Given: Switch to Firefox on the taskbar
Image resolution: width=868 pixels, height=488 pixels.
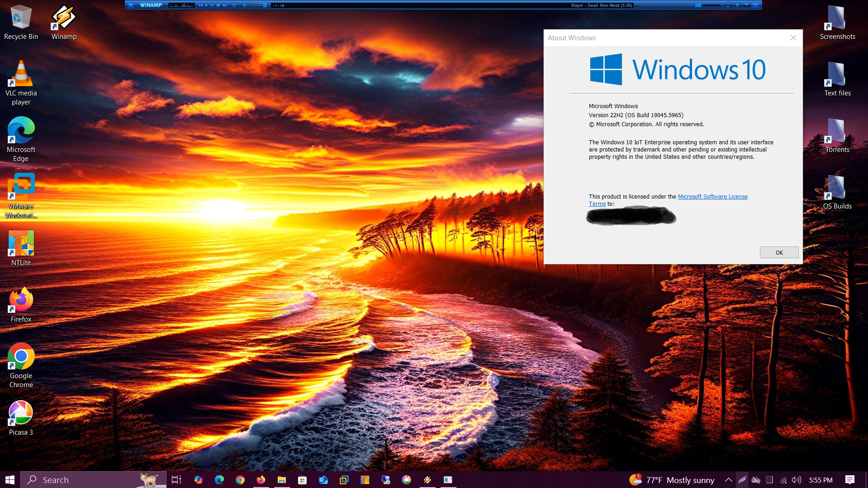Looking at the screenshot, I should pyautogui.click(x=261, y=480).
